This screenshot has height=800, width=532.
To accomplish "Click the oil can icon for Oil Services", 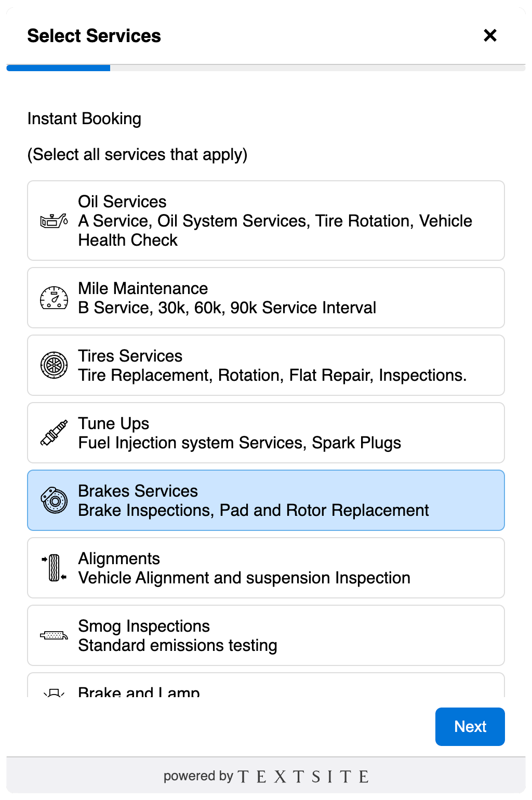I will tap(54, 221).
